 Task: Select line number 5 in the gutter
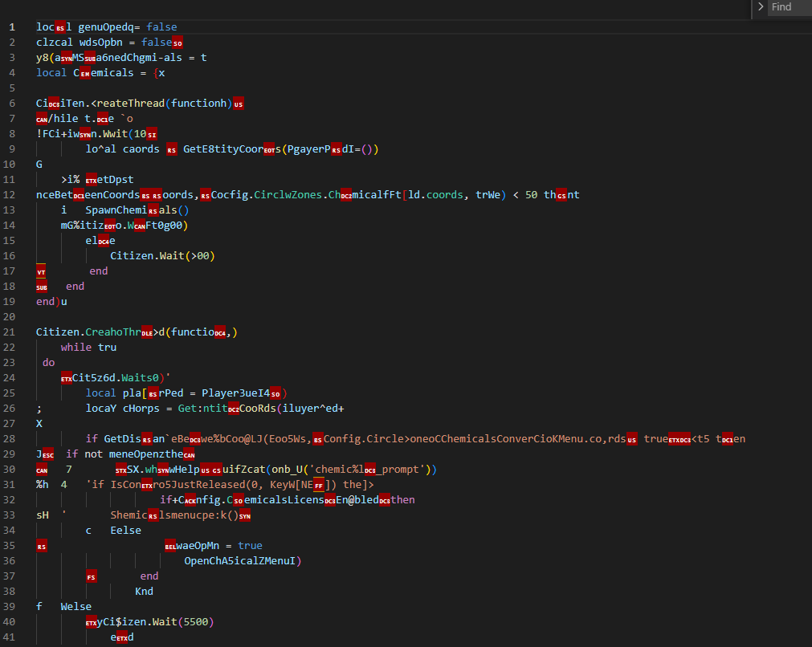point(12,88)
